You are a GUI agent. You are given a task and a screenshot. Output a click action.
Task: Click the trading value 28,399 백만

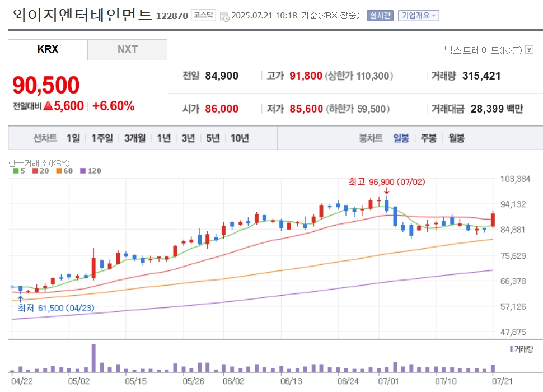coord(497,109)
